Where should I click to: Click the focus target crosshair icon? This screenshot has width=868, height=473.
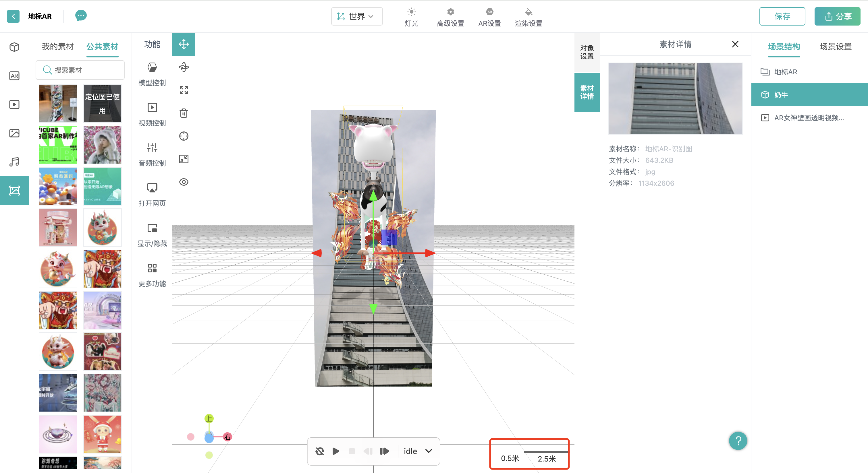pyautogui.click(x=184, y=136)
